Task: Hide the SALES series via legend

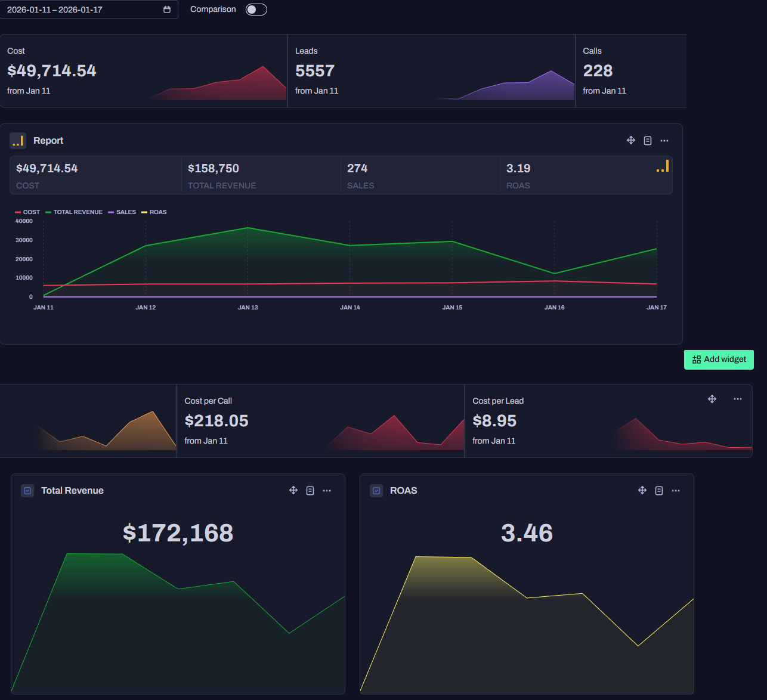Action: pyautogui.click(x=122, y=212)
